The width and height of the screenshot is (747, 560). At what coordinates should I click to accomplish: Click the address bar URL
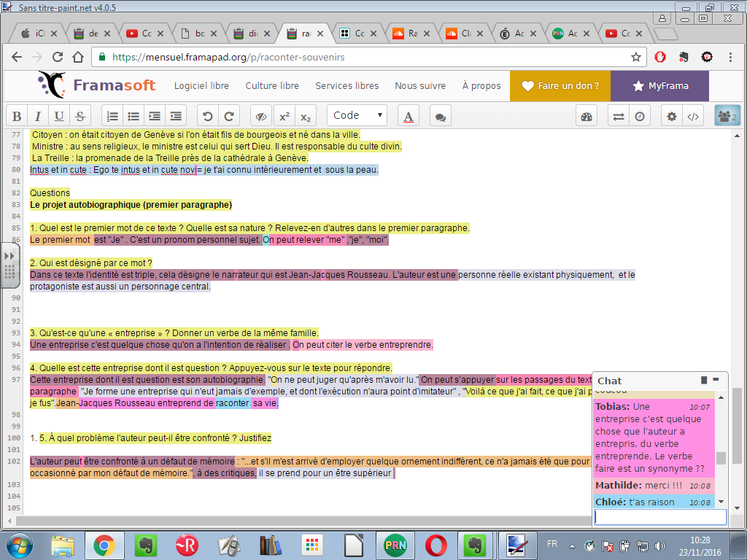[228, 57]
